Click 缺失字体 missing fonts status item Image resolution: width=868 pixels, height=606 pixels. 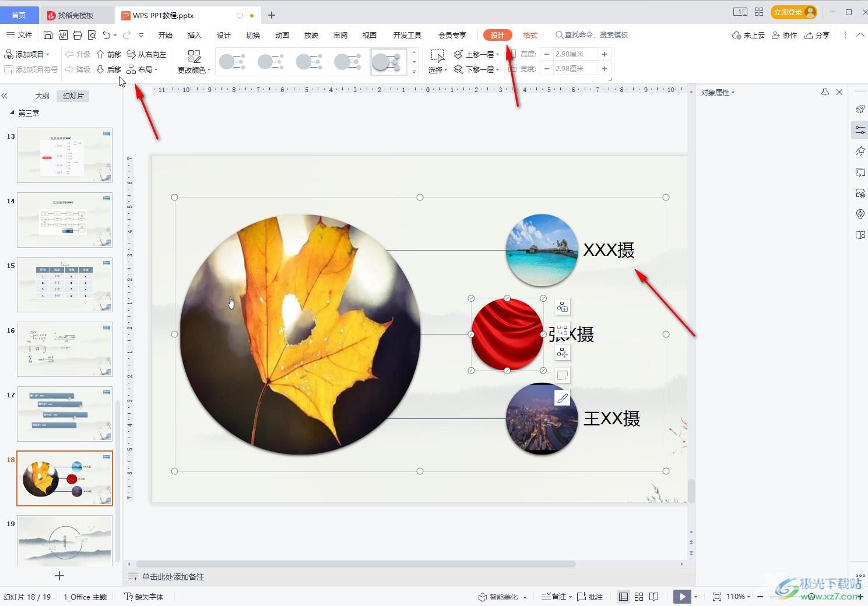click(143, 597)
